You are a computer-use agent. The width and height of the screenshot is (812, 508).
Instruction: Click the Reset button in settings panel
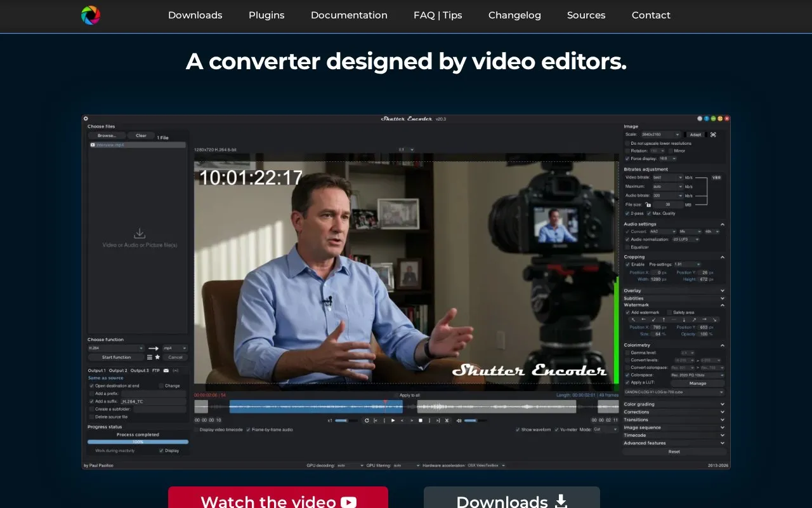(674, 451)
